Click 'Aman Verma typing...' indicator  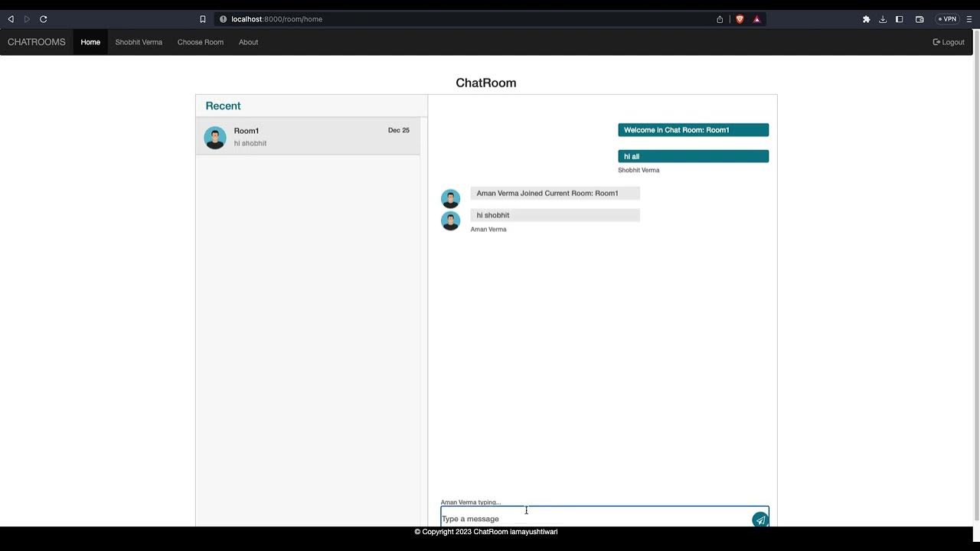coord(471,502)
